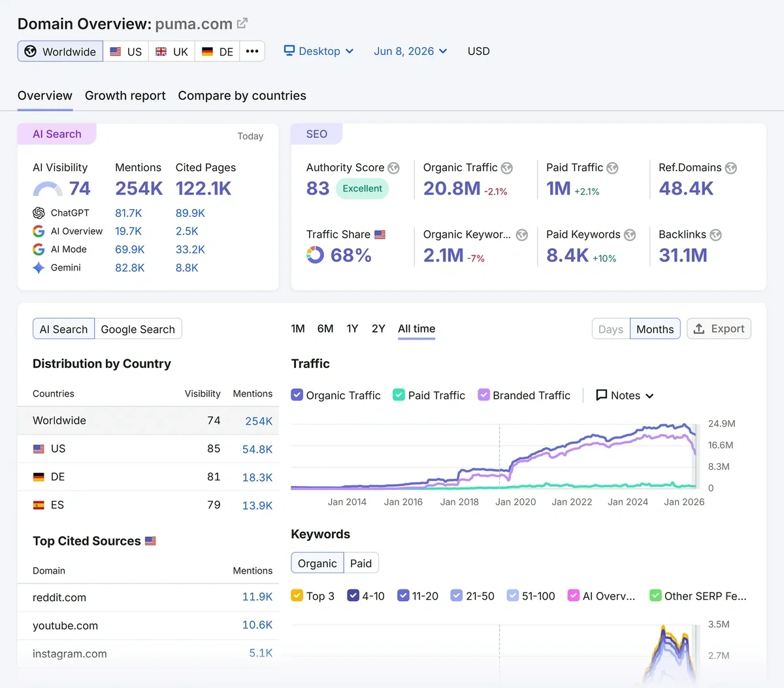The image size is (784, 688).
Task: Click the Worldwide globe icon
Action: coord(31,51)
